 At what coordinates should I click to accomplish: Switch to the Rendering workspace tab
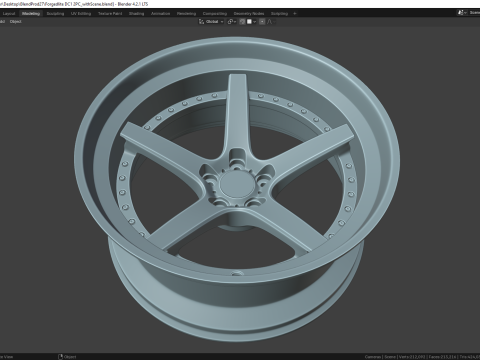coord(186,14)
